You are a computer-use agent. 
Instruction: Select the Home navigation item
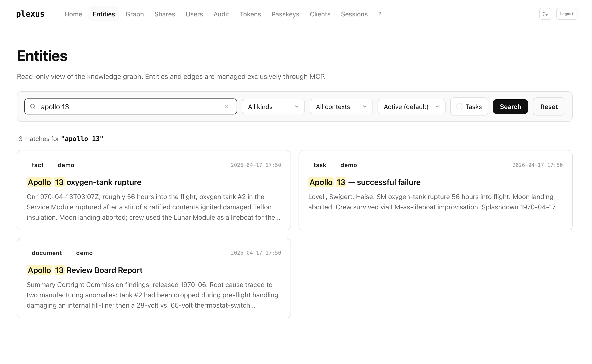73,14
